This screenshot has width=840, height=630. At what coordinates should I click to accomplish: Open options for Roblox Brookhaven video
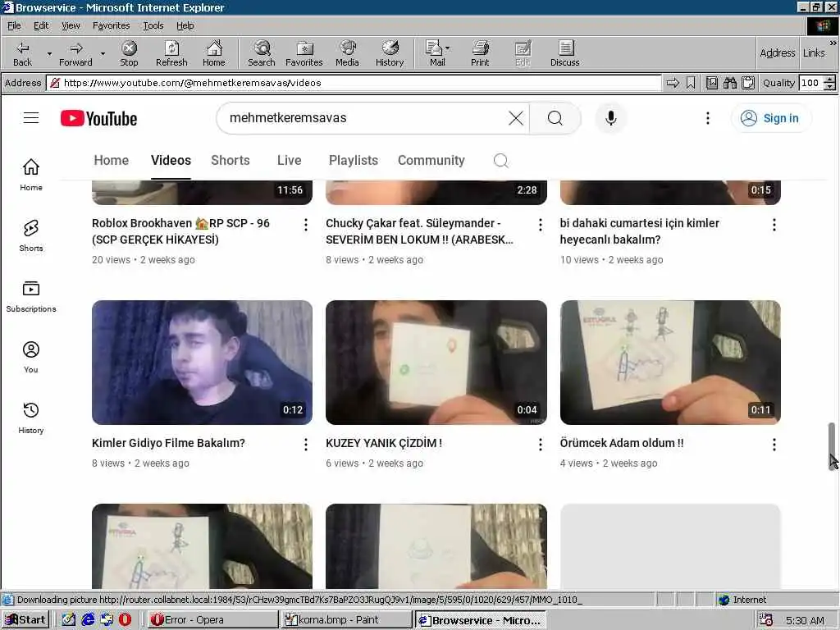point(306,225)
